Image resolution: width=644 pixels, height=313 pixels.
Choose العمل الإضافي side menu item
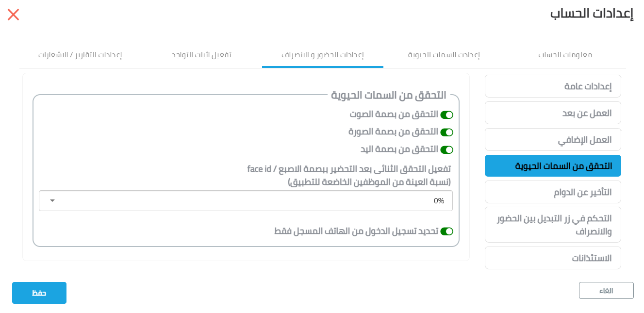pos(553,140)
